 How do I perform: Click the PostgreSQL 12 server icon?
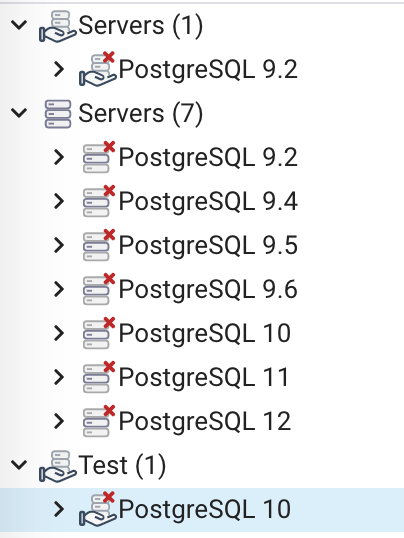click(x=99, y=421)
